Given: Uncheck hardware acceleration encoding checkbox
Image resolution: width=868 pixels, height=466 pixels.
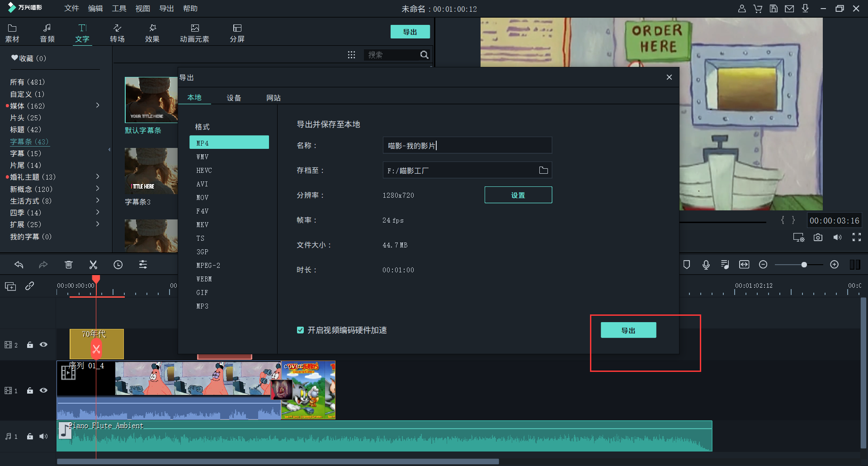Looking at the screenshot, I should click(300, 330).
